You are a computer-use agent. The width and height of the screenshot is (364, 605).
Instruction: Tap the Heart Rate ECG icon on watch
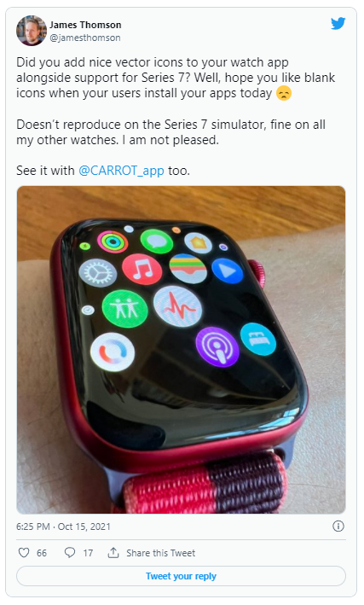click(x=177, y=306)
